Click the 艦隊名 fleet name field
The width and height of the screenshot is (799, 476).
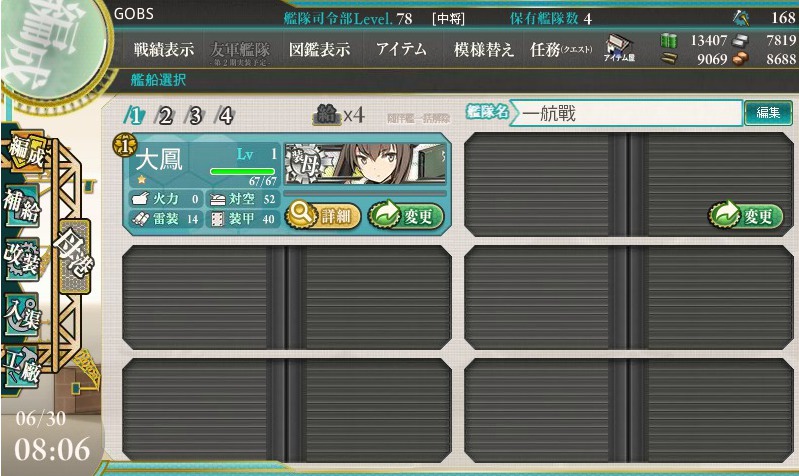pos(626,113)
